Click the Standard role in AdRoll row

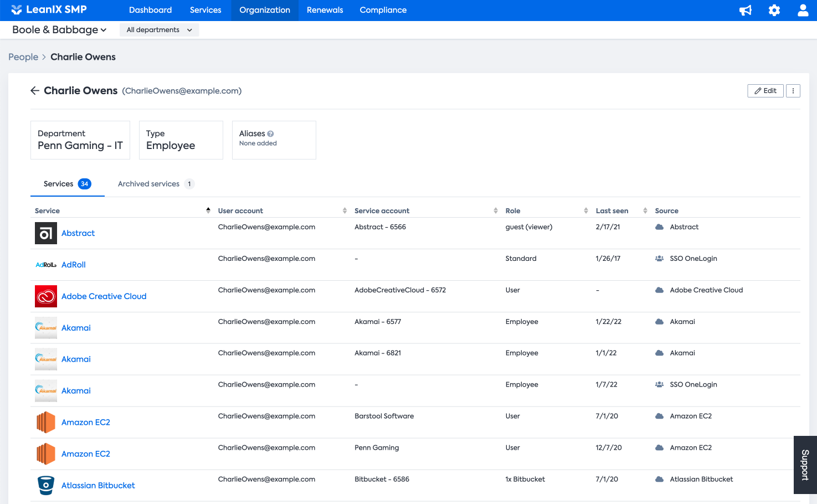tap(521, 259)
